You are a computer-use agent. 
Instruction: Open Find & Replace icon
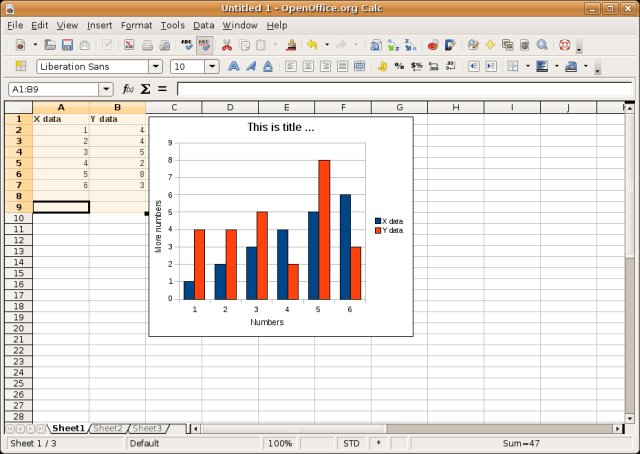tap(473, 45)
